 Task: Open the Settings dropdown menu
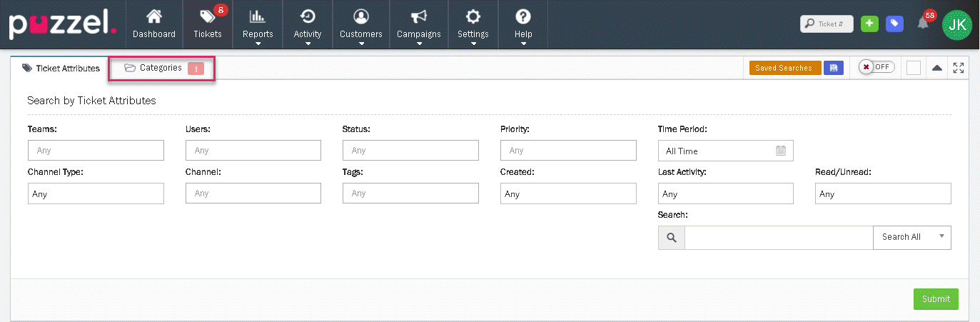[473, 24]
